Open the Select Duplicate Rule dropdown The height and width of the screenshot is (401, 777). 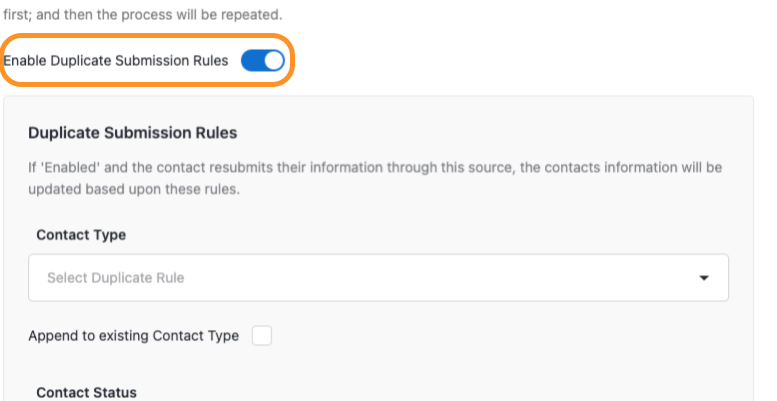[x=378, y=277]
